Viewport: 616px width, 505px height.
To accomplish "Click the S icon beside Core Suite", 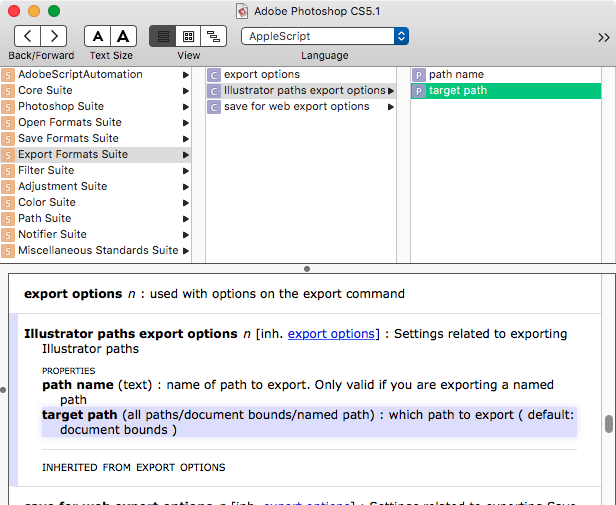I will pyautogui.click(x=8, y=91).
